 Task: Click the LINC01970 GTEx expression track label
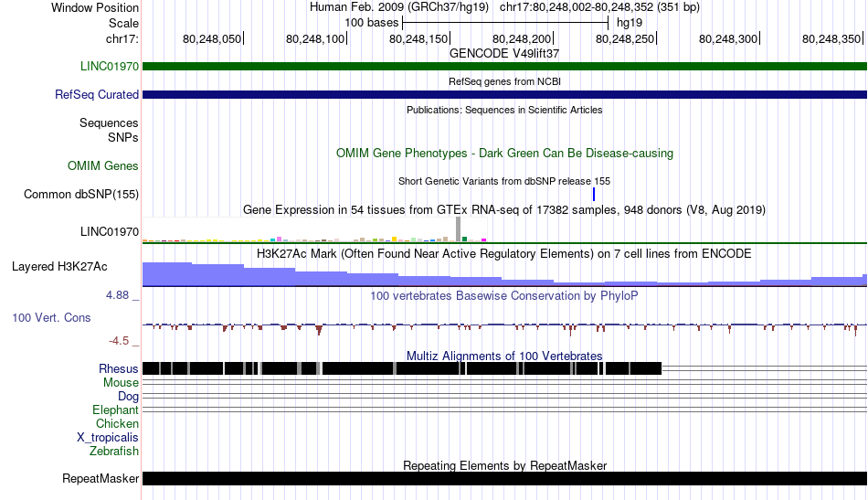110,232
